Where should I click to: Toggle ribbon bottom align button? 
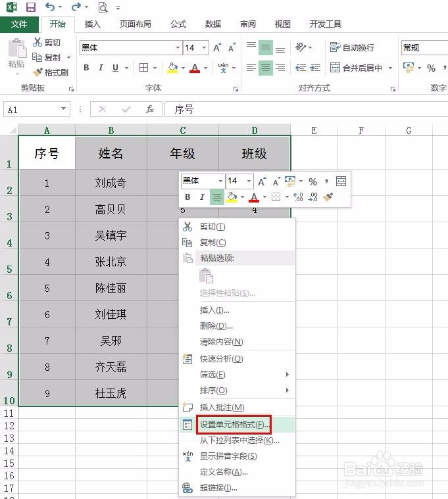(280, 48)
